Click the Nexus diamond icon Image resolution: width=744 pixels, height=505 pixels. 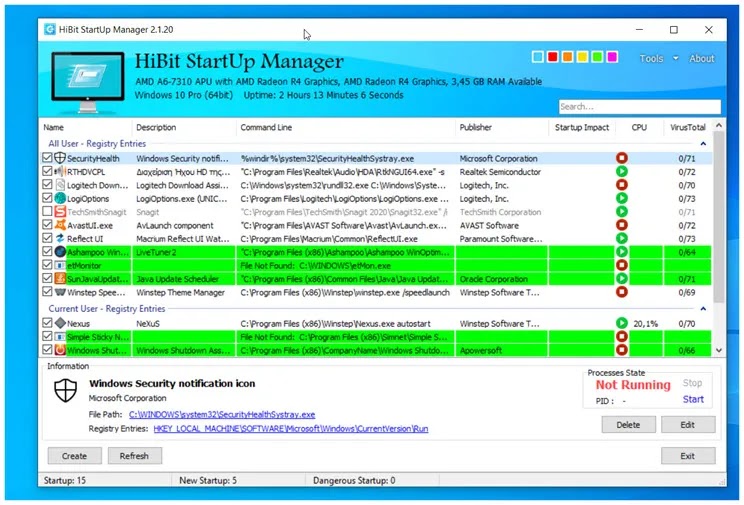pos(60,323)
